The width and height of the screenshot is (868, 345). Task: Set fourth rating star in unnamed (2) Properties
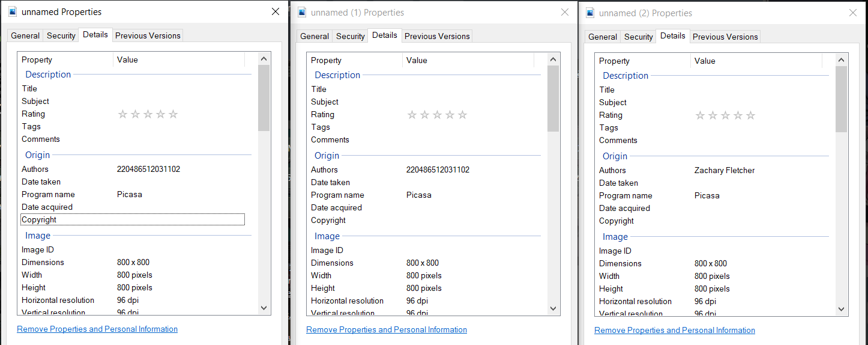[738, 115]
